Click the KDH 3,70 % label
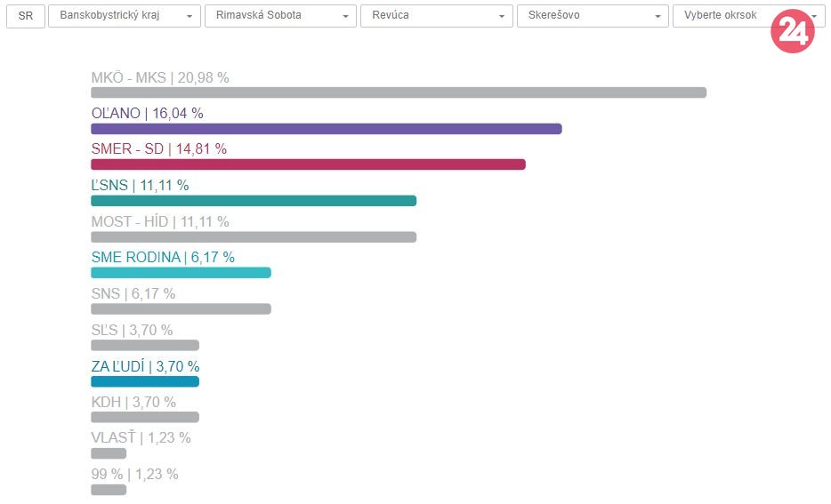This screenshot has width=831, height=504. click(x=133, y=402)
